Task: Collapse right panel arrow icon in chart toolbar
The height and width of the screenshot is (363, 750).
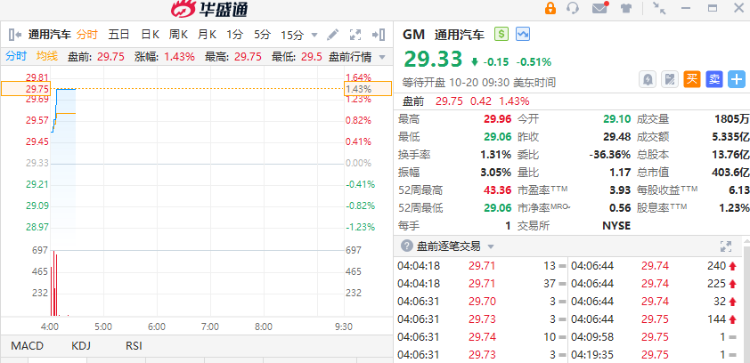Action: [378, 34]
